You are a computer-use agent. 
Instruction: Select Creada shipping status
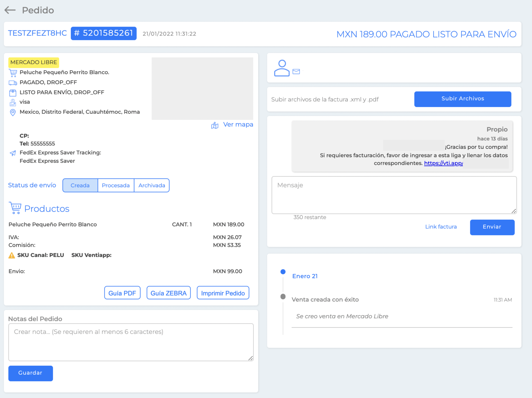tap(80, 186)
